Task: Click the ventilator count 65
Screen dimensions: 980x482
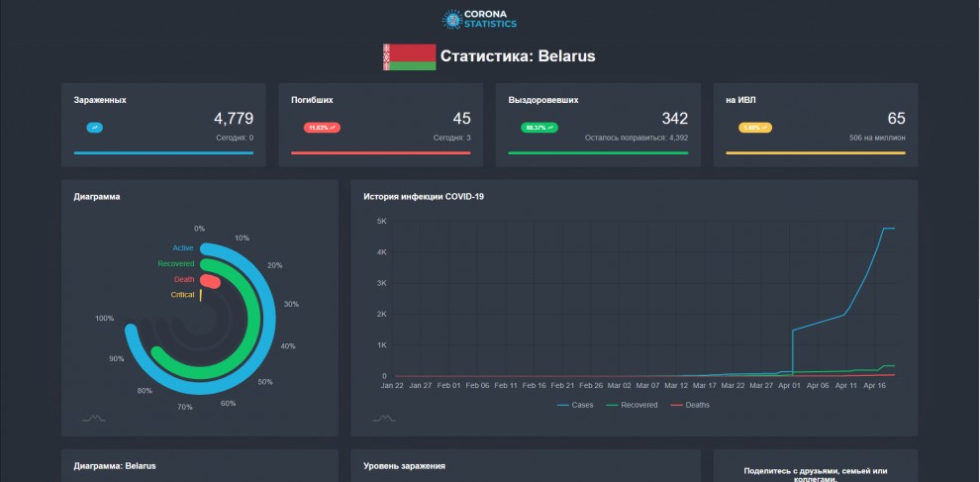Action: (x=896, y=119)
